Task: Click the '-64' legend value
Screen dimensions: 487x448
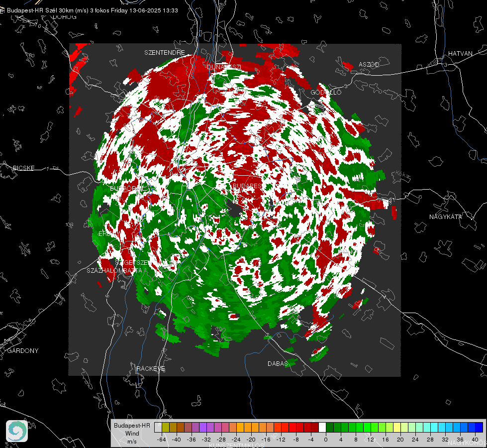Action: pos(162,440)
